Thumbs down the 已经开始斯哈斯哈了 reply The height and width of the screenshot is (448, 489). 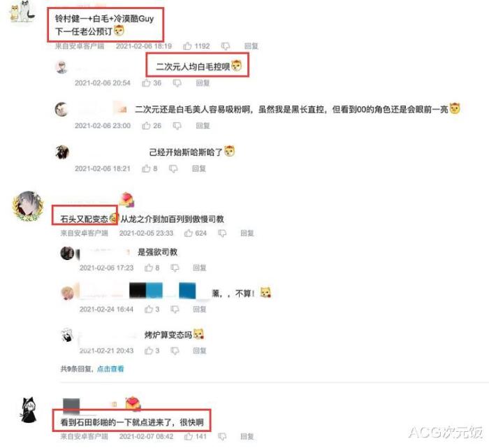tap(173, 168)
